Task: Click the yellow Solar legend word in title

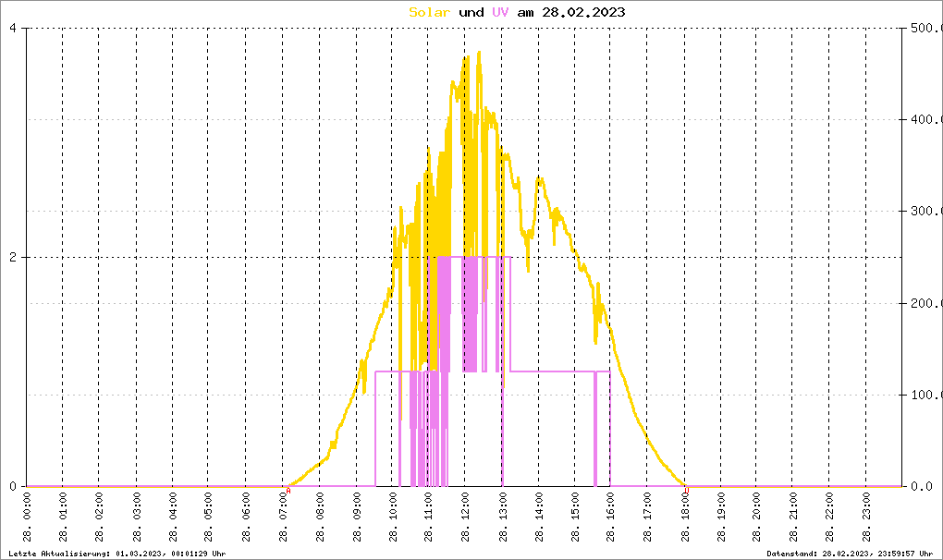Action: 429,13
